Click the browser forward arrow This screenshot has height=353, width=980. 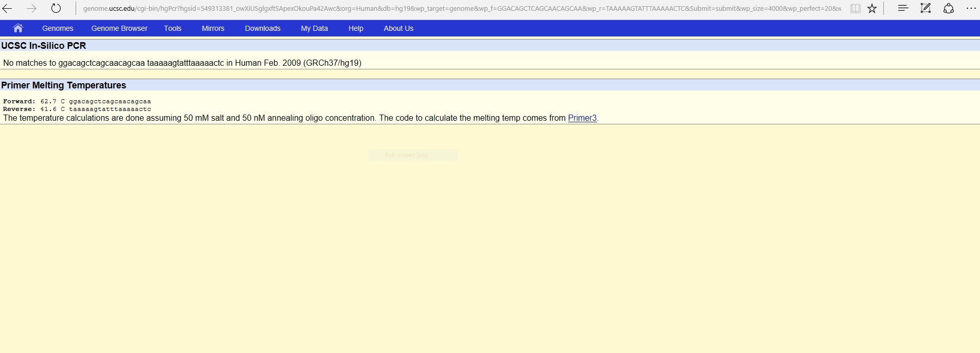coord(31,8)
